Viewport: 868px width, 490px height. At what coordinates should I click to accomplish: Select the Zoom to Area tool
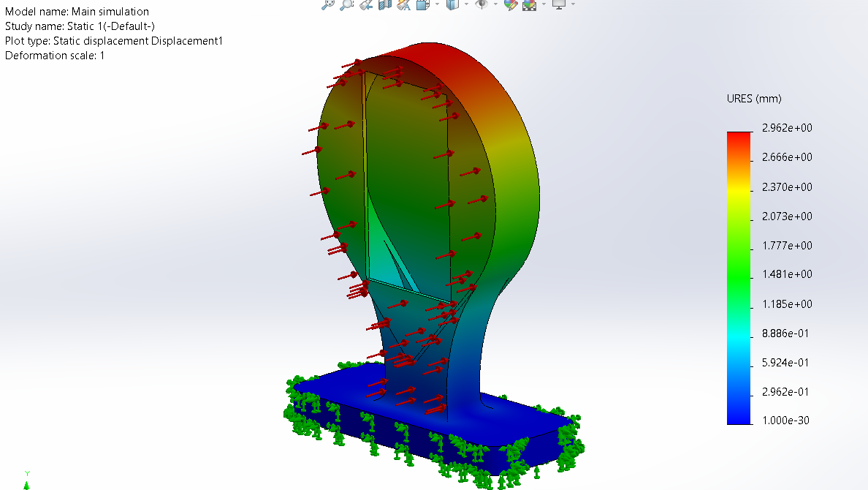point(346,4)
